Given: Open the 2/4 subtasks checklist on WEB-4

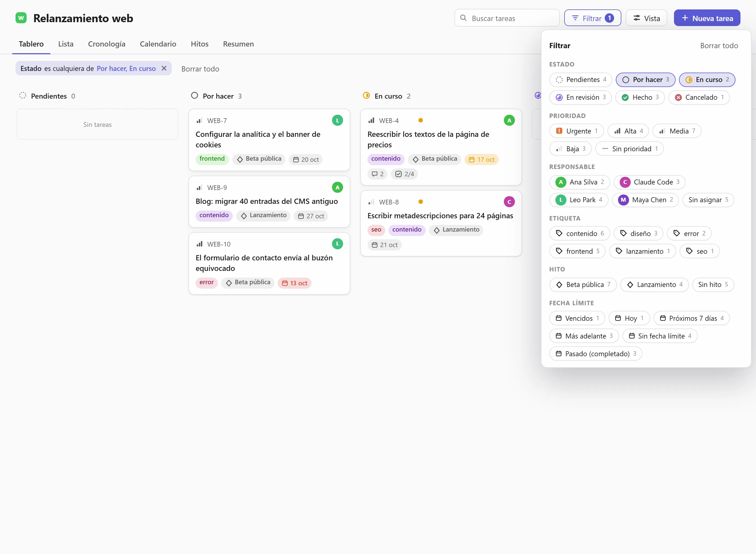Looking at the screenshot, I should point(404,174).
